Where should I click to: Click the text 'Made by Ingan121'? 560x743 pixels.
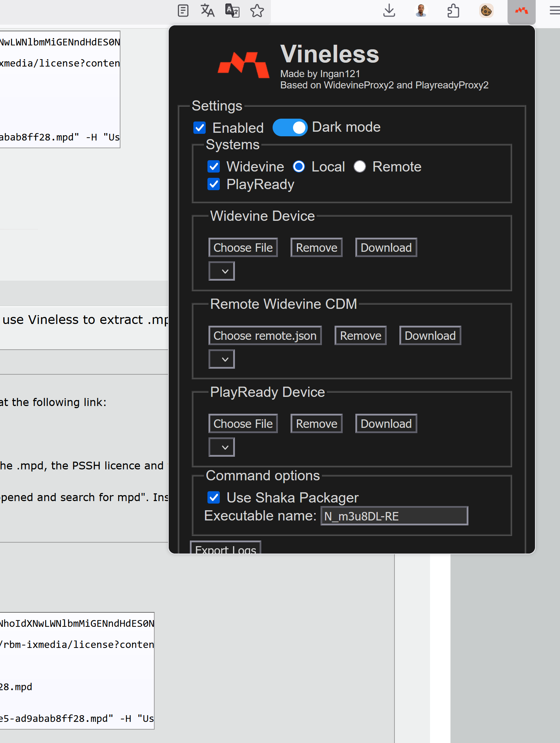(x=320, y=74)
